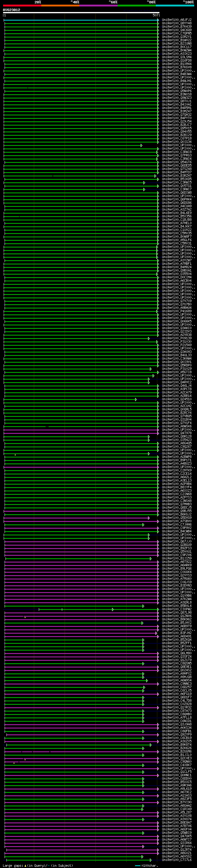197x868 pixels.
Task: Open the UniRef100_A6CB04 hit label
Action: 177,280
